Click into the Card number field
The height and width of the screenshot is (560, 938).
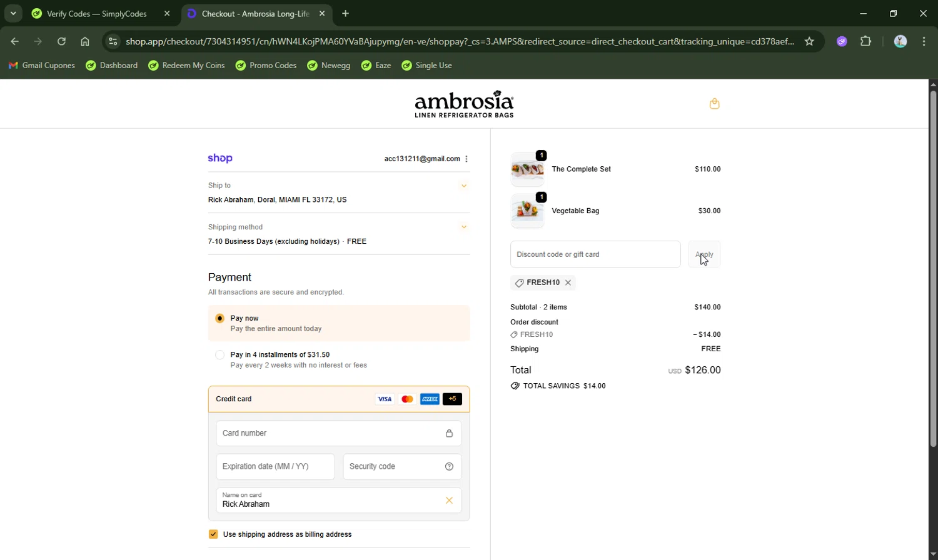click(339, 433)
